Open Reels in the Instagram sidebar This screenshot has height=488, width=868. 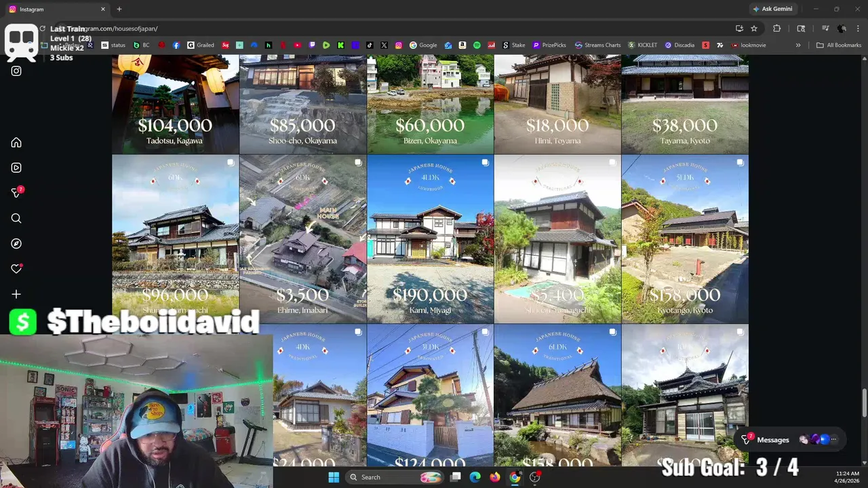tap(16, 167)
